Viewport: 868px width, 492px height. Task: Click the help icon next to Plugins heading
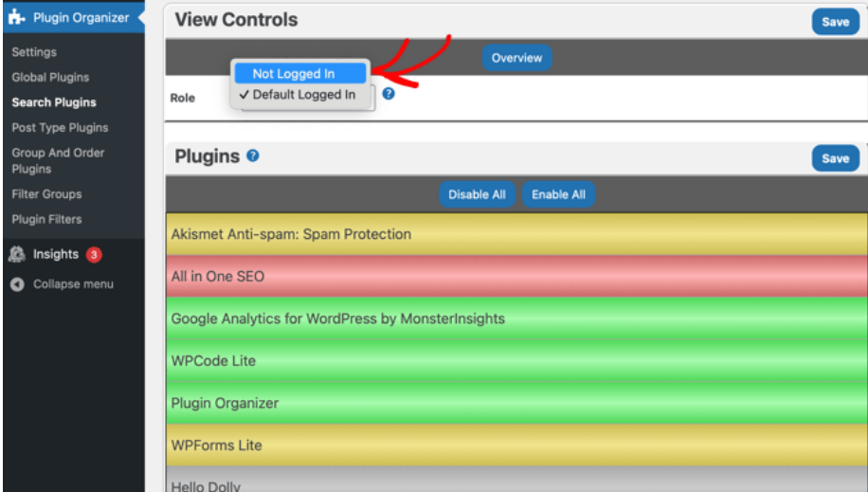coord(253,155)
